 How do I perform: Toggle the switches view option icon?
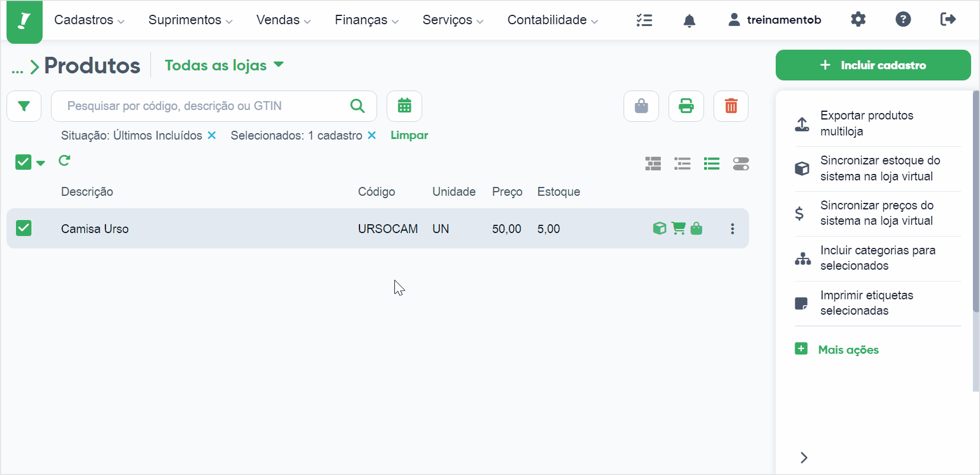point(741,164)
